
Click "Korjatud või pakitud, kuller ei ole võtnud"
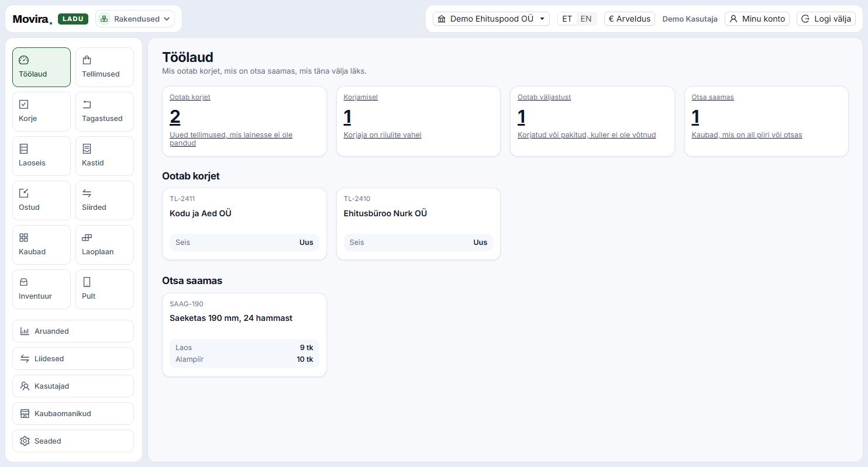tap(587, 135)
